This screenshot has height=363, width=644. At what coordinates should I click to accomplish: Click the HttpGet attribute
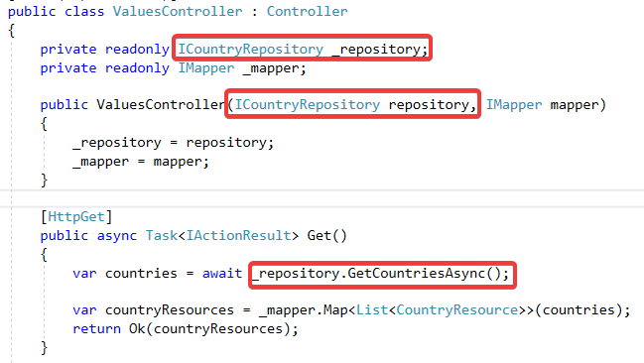tap(76, 217)
